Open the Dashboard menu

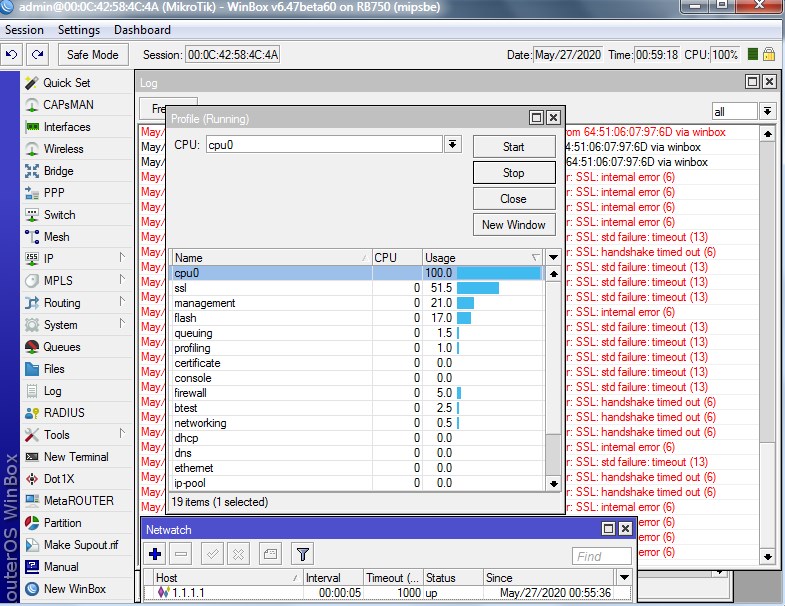tap(142, 30)
